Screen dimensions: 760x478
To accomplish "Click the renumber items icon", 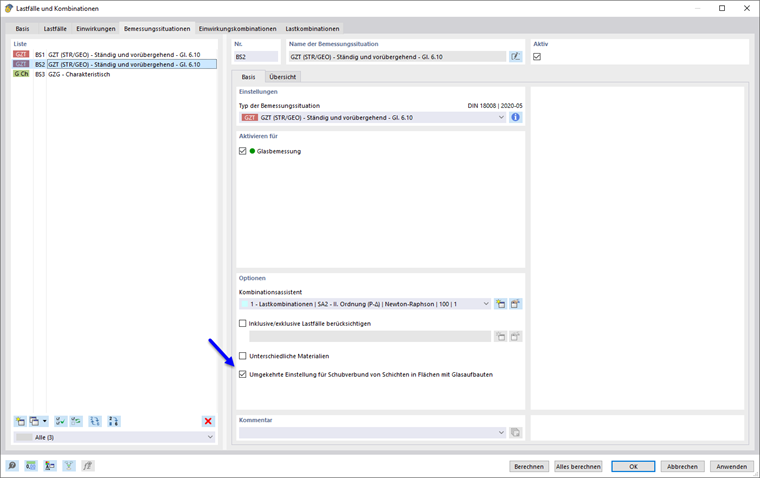I will pos(95,421).
